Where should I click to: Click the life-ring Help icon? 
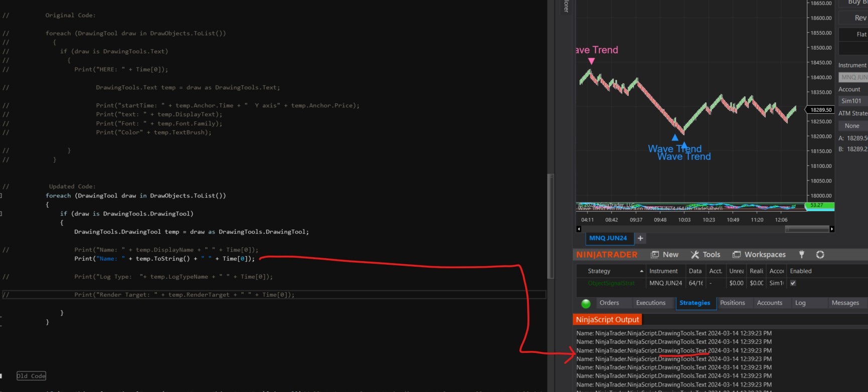tap(820, 255)
